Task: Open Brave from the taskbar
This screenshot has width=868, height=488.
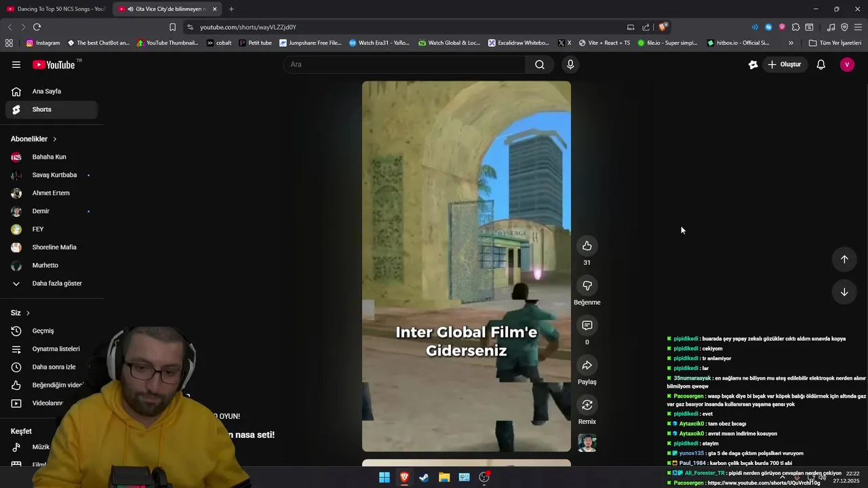Action: click(404, 477)
